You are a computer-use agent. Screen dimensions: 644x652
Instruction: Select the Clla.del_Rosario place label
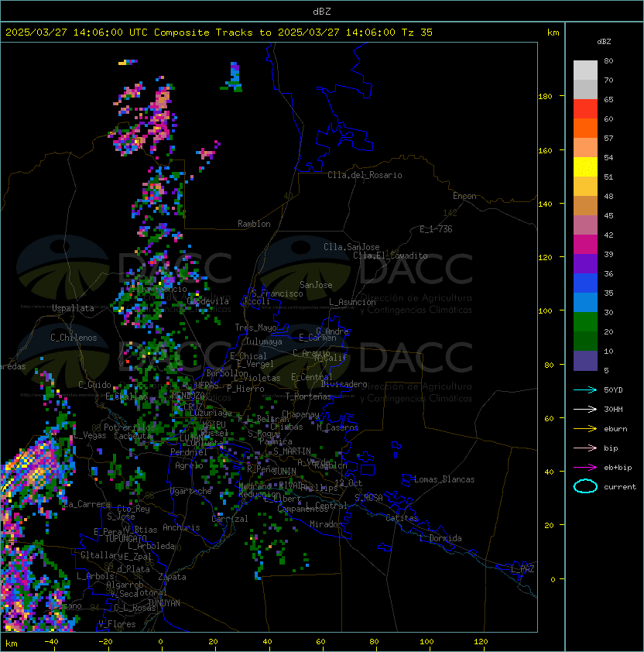[x=365, y=175]
